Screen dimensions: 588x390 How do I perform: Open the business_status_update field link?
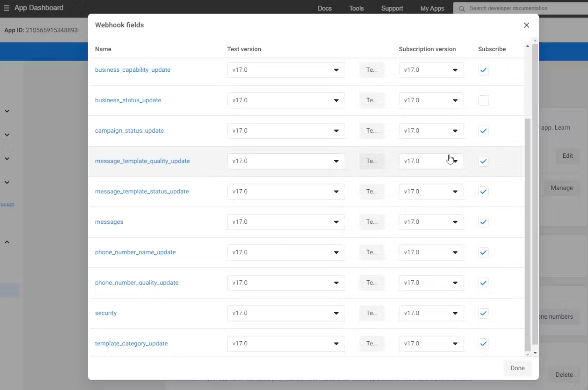tap(128, 100)
